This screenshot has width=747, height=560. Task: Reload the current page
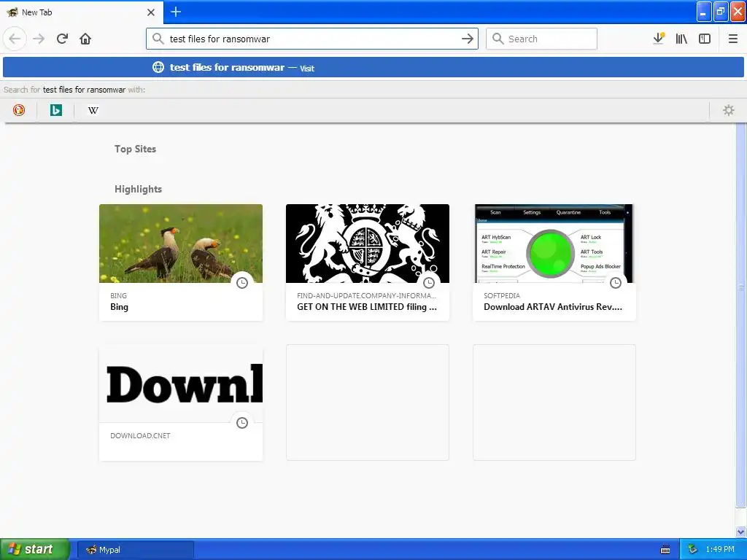[62, 39]
